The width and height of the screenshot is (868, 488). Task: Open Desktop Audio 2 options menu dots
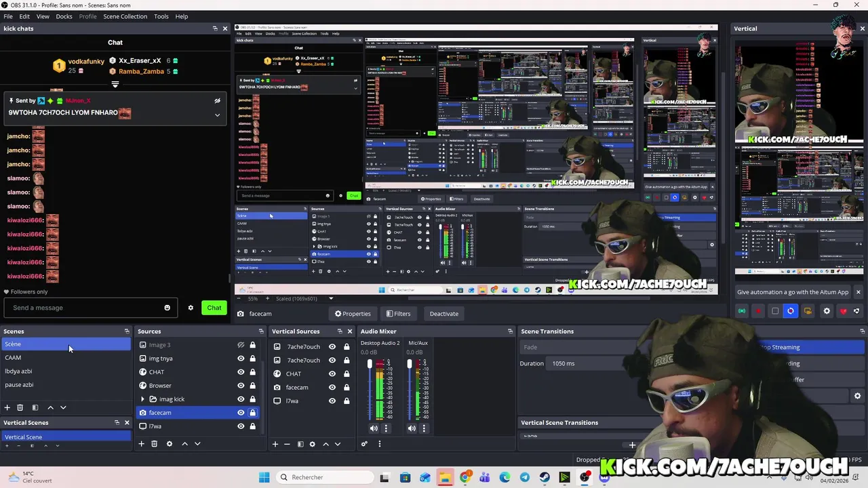386,428
